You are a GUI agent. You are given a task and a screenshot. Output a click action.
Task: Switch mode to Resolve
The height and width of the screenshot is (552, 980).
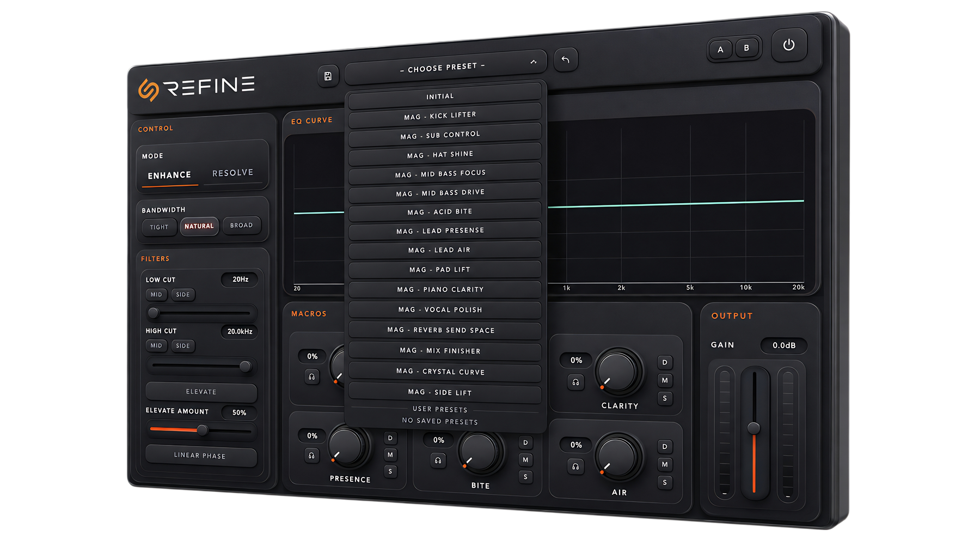click(x=233, y=173)
